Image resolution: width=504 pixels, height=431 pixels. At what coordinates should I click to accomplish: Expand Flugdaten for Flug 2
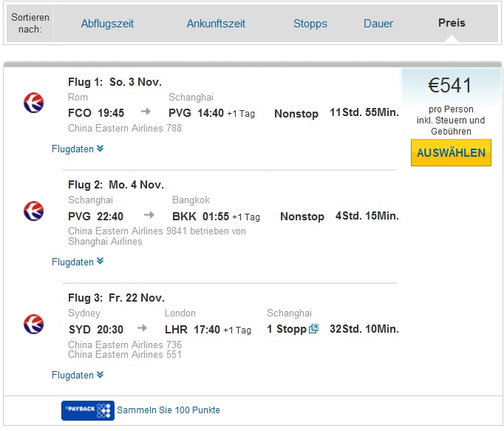point(78,262)
